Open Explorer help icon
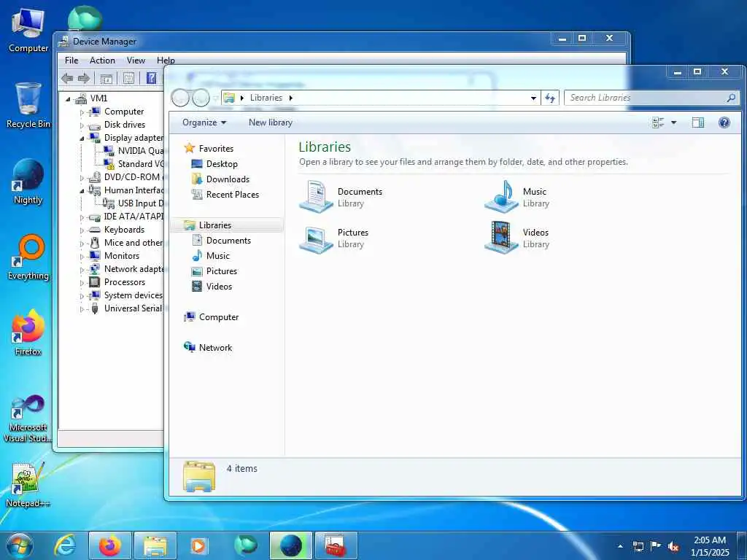Image resolution: width=747 pixels, height=560 pixels. (724, 122)
